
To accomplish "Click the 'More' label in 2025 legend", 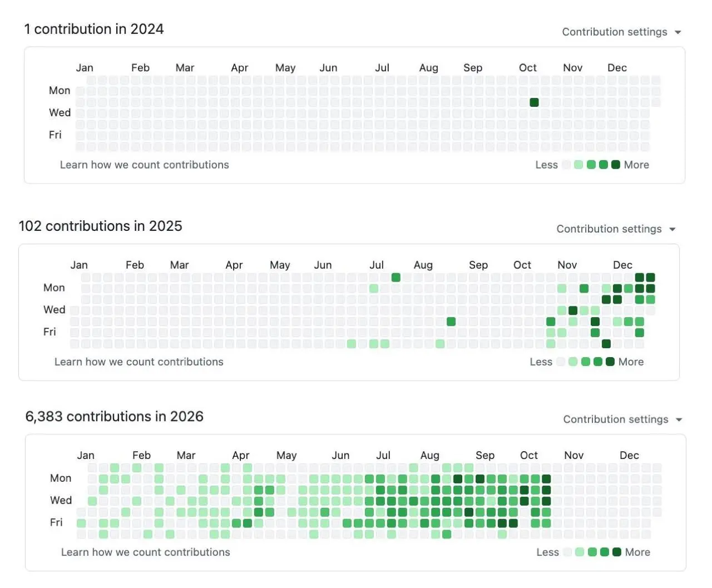I will click(631, 362).
